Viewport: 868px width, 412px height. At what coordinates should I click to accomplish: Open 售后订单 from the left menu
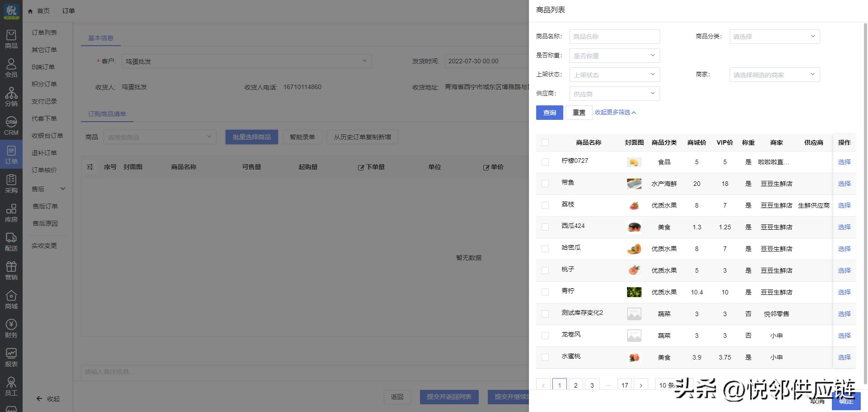46,206
